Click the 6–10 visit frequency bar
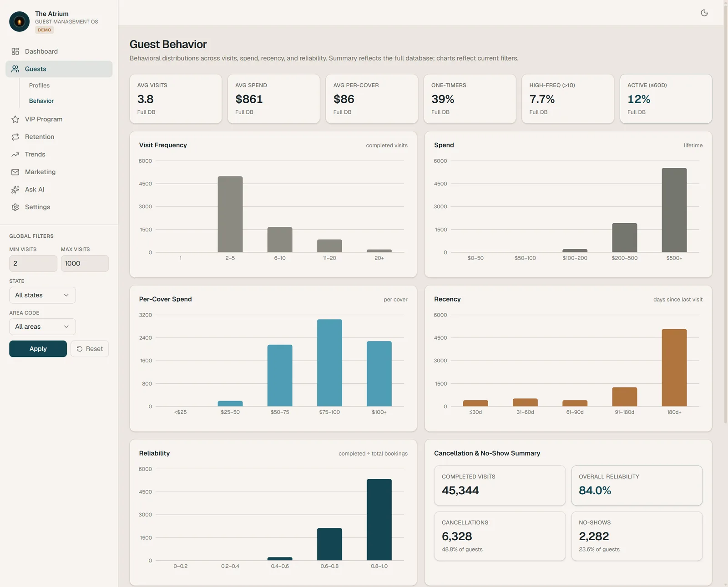728x587 pixels. (x=280, y=240)
